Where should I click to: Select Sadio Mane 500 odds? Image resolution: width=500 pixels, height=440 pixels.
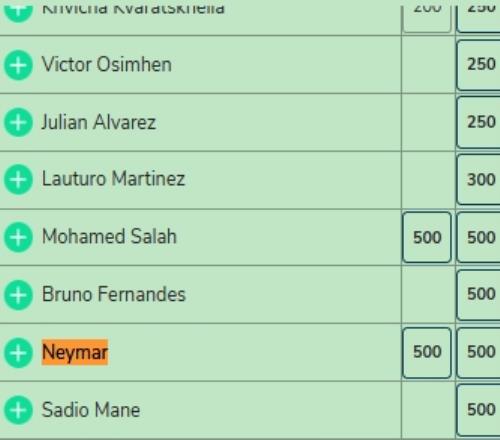478,410
